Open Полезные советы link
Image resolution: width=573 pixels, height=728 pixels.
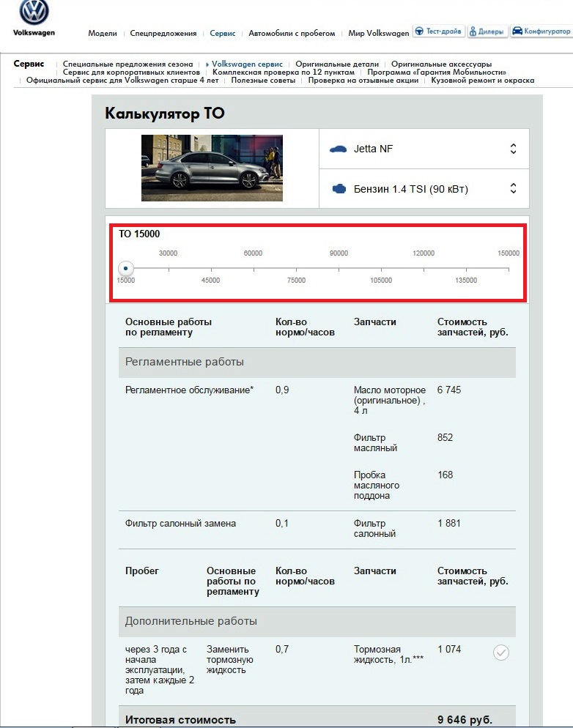pyautogui.click(x=263, y=81)
